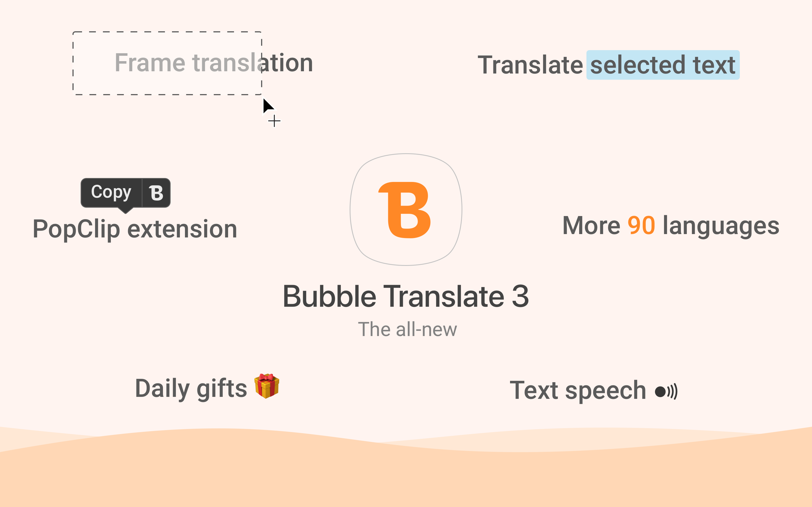Click the crosshair plus symbol
This screenshot has height=507, width=812.
pyautogui.click(x=274, y=121)
